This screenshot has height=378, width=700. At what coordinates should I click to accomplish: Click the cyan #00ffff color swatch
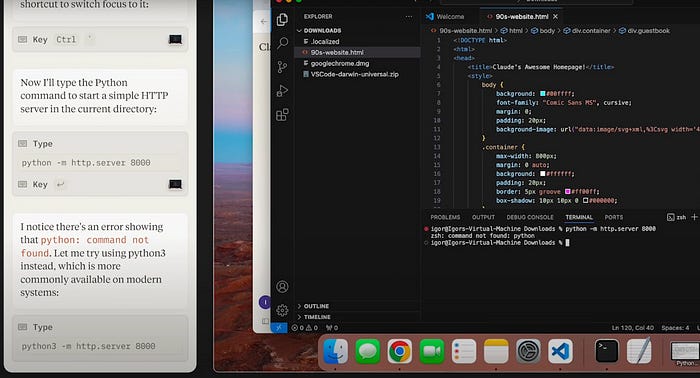pos(543,94)
